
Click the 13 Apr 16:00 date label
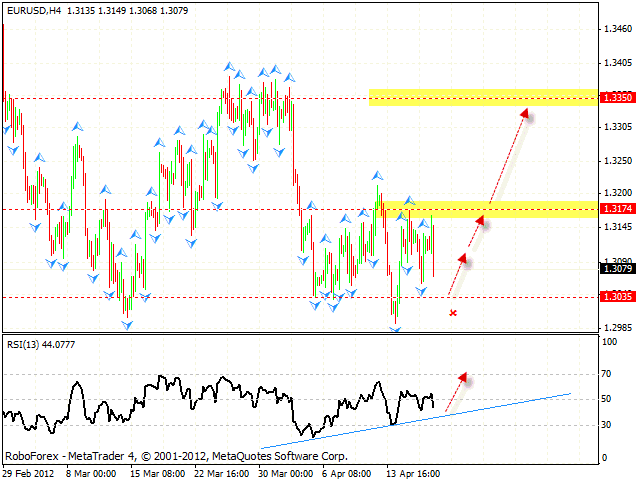(x=413, y=474)
